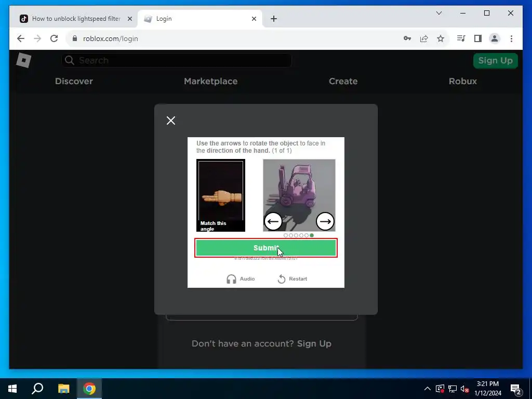
Task: Share this page icon
Action: pyautogui.click(x=424, y=38)
